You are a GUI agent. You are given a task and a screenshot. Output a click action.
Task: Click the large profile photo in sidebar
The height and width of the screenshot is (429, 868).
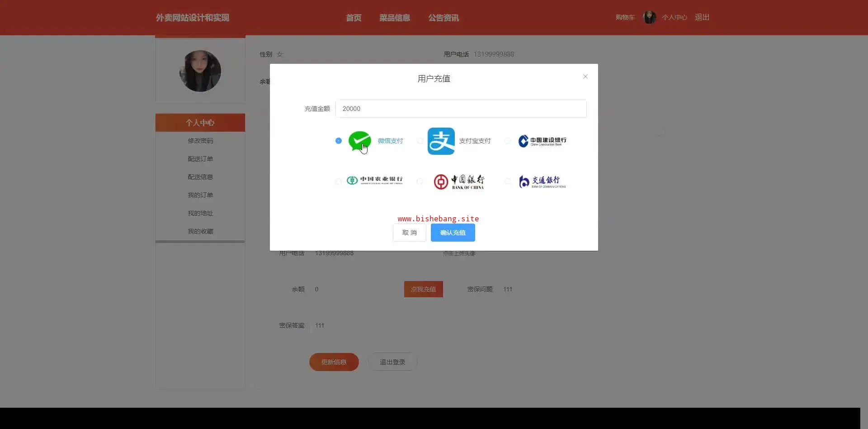point(200,71)
